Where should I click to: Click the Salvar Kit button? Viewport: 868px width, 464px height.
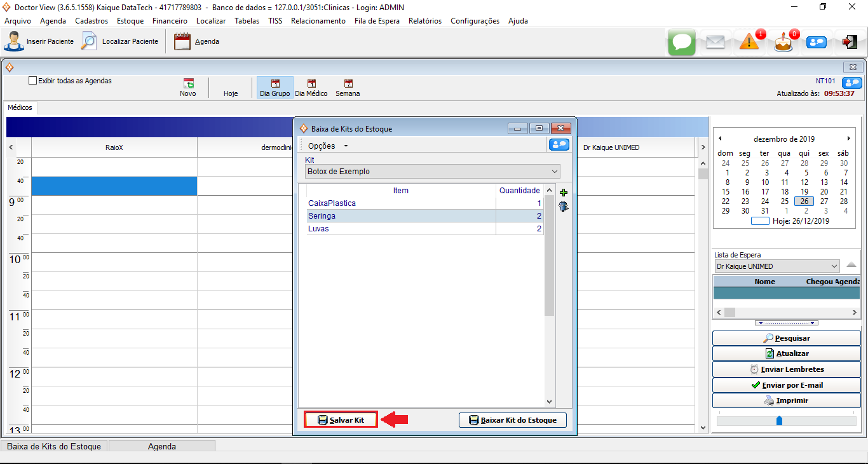pyautogui.click(x=341, y=420)
